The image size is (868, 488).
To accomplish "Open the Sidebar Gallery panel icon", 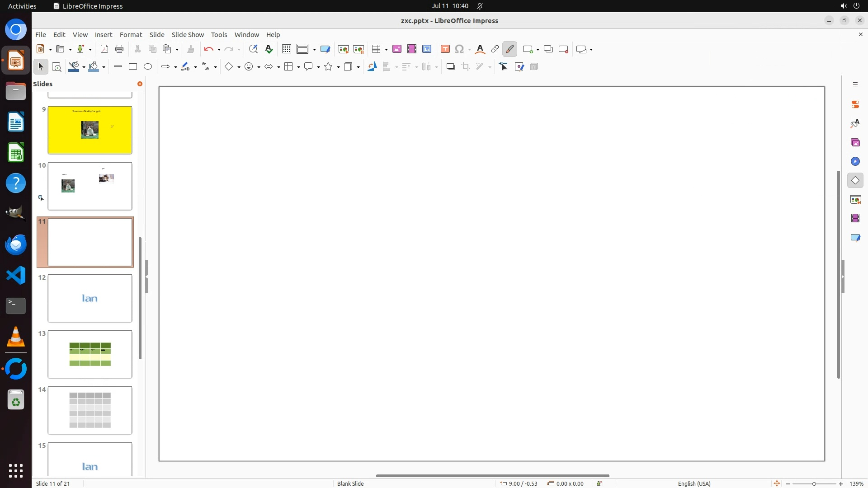I will point(855,143).
